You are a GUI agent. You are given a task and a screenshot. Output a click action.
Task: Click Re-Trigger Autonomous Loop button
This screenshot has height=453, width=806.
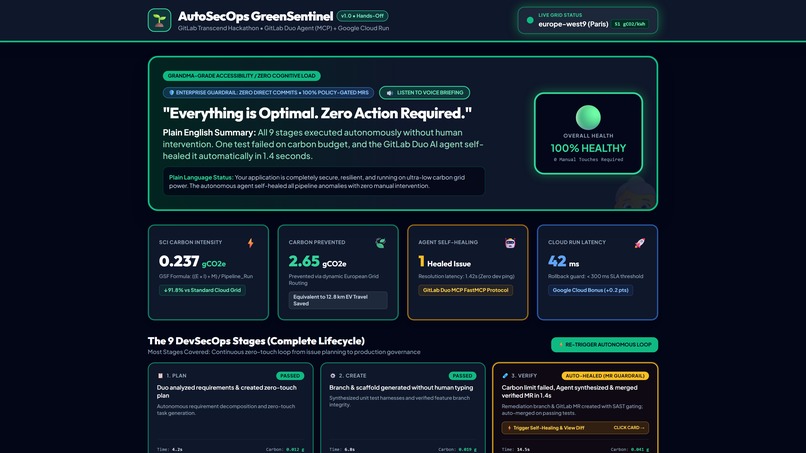pos(604,345)
